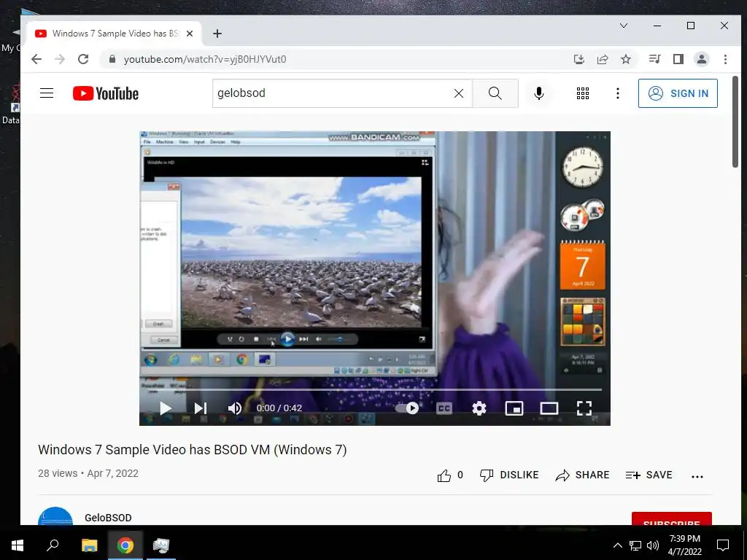Open the YouTube hamburger guide menu

pyautogui.click(x=47, y=93)
